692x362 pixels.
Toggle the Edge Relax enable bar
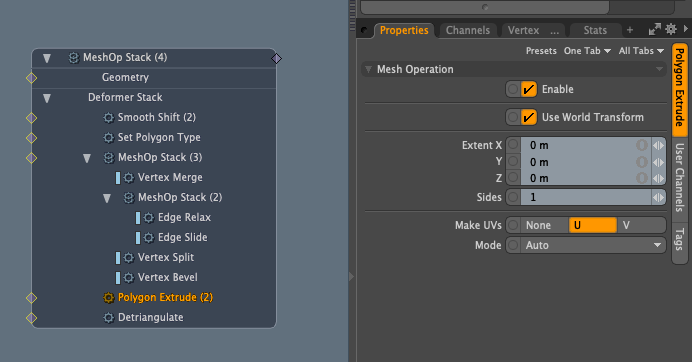pyautogui.click(x=138, y=218)
